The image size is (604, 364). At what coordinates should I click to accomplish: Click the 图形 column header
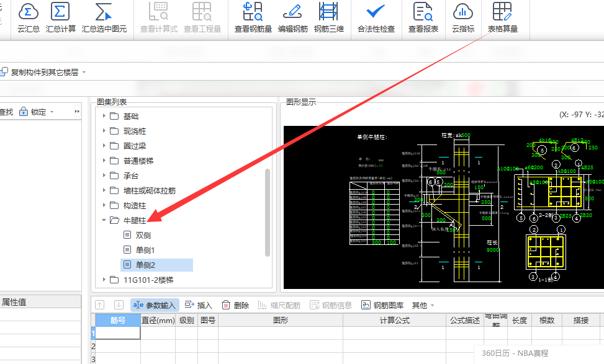(281, 320)
